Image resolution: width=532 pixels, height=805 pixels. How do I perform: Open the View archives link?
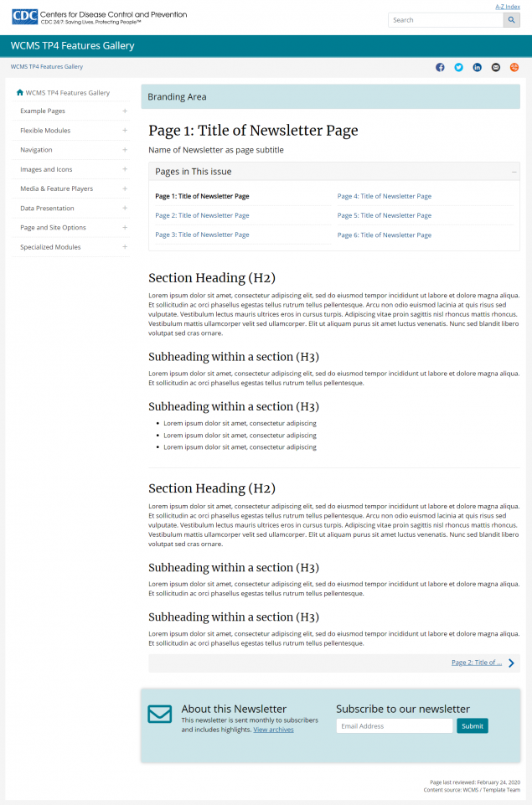coord(273,730)
